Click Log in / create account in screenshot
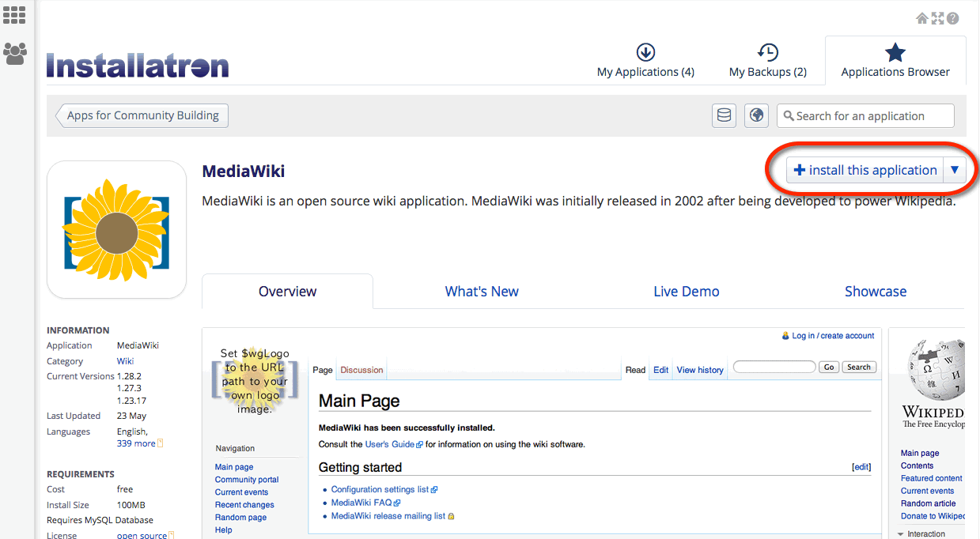Screen dimensions: 980x539 point(833,336)
